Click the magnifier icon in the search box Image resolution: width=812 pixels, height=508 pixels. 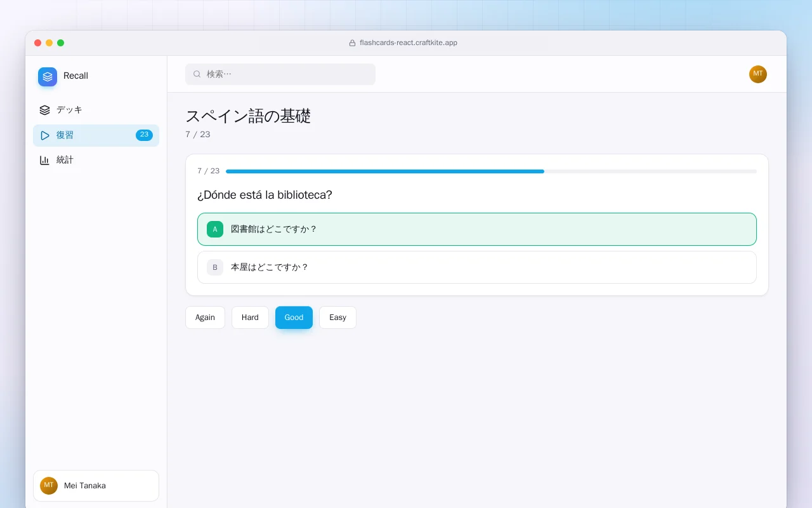[197, 74]
